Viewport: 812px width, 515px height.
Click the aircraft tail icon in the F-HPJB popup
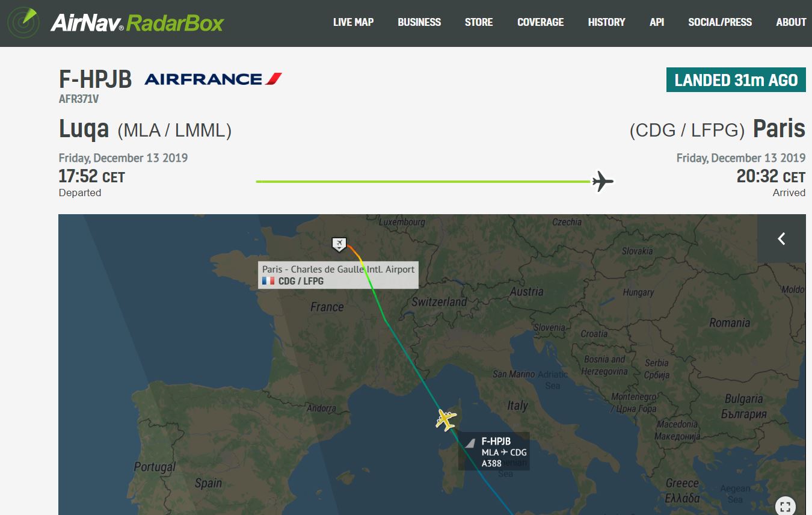click(470, 443)
